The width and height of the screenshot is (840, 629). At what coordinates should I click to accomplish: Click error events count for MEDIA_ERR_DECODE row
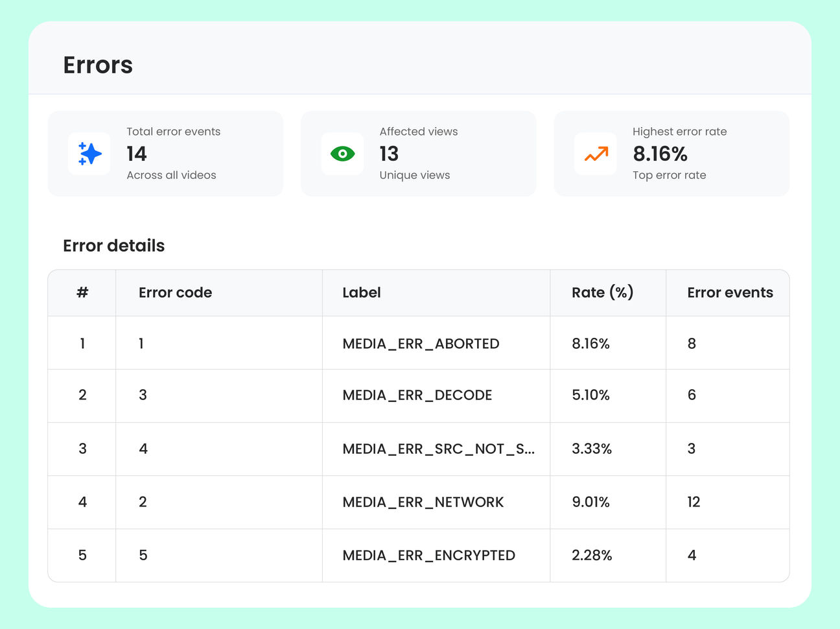coord(692,395)
